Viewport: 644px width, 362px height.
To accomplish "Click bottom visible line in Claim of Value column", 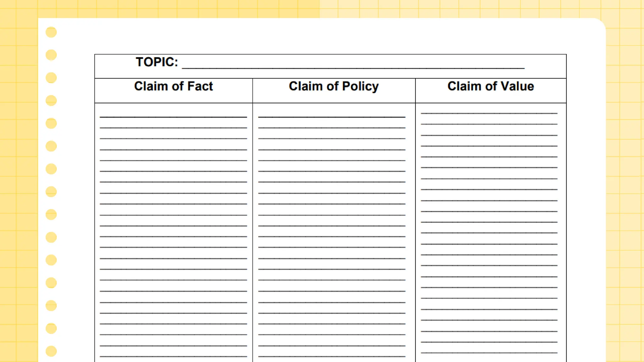I will (x=489, y=353).
